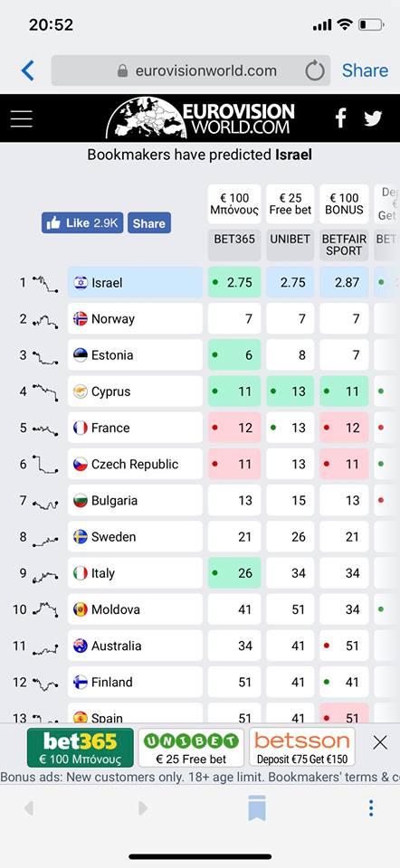Tap the bookmark icon in bottom bar
Image resolution: width=400 pixels, height=868 pixels.
tap(256, 807)
